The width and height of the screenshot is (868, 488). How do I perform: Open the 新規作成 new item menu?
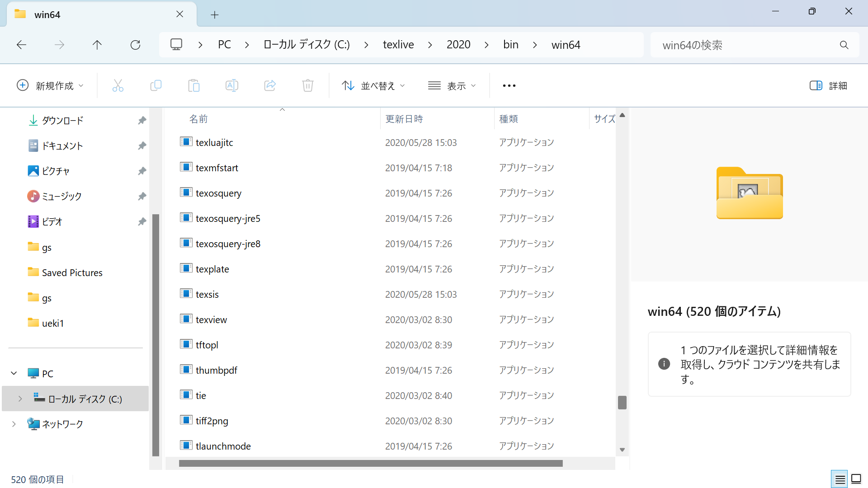50,85
